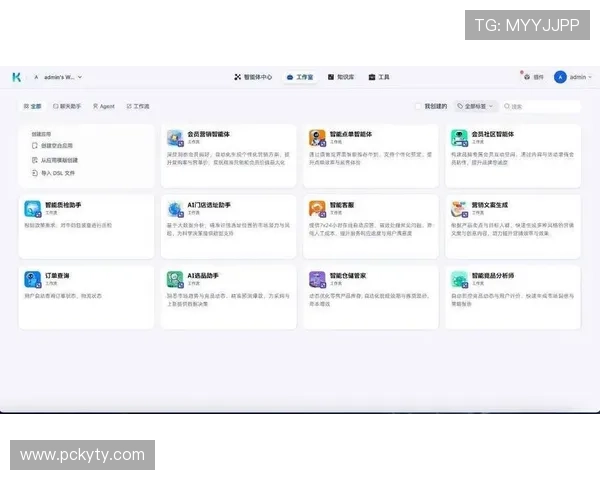The width and height of the screenshot is (600, 480).
Task: Open the 会员营销智能体 card title
Action: (209, 134)
